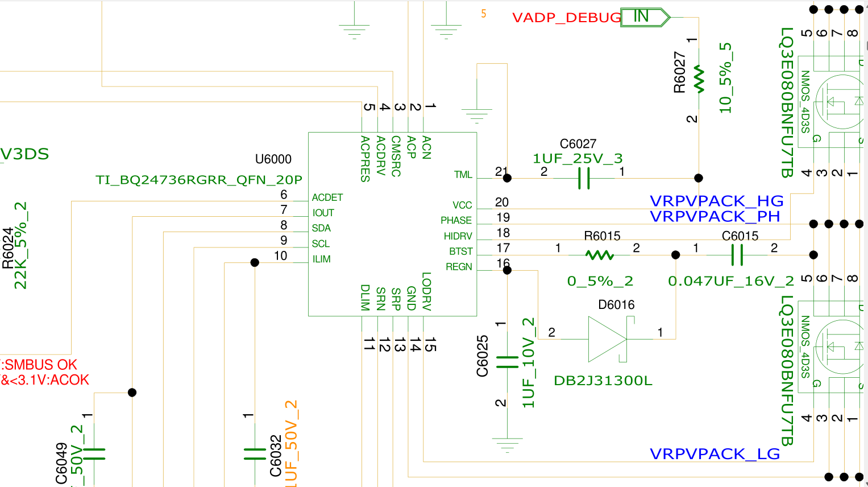Select the IOUT pin name on U6000
The height and width of the screenshot is (487, 868).
(323, 213)
